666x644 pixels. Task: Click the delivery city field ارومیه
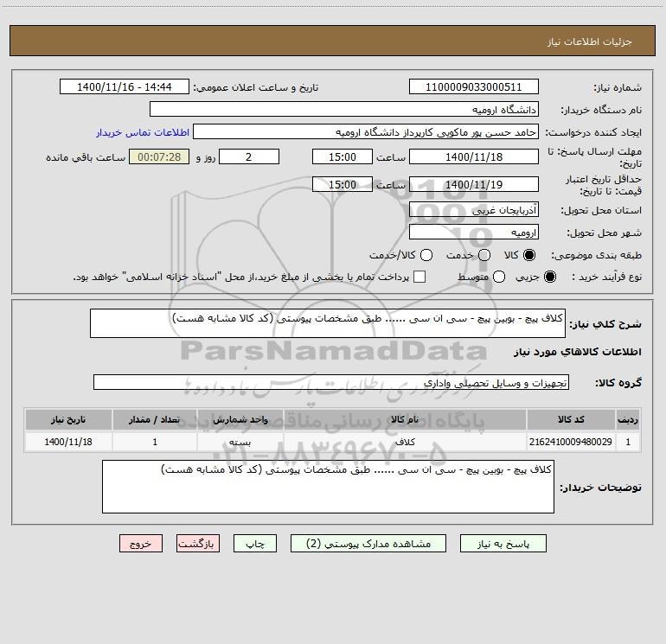click(474, 232)
